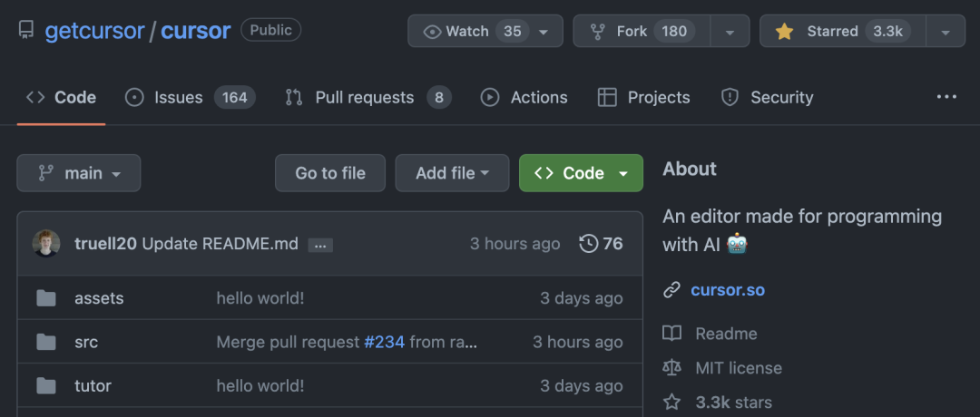Switch to the Issues tab
The image size is (980, 417).
pos(191,97)
